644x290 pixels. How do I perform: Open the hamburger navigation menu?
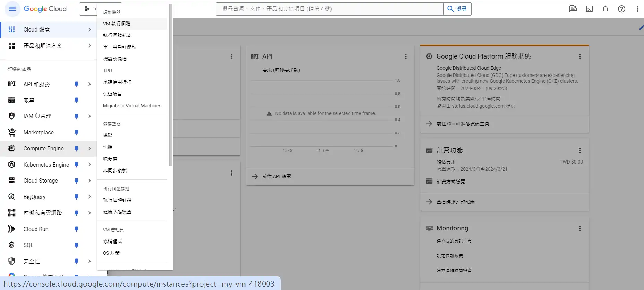pos(12,9)
